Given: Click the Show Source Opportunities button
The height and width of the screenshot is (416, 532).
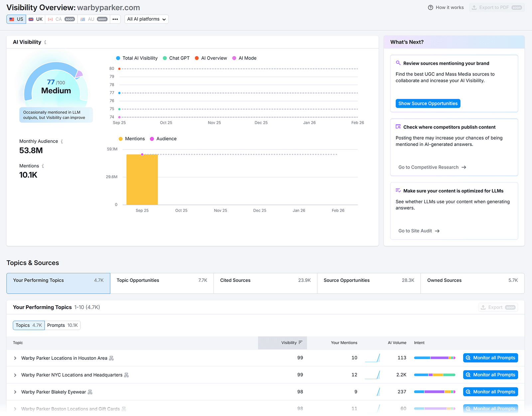Looking at the screenshot, I should 428,103.
